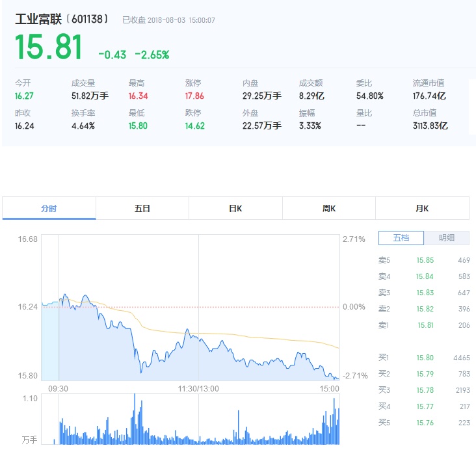Click the 最高 value 16.34
Screen dimensions: 476x450
click(x=138, y=96)
